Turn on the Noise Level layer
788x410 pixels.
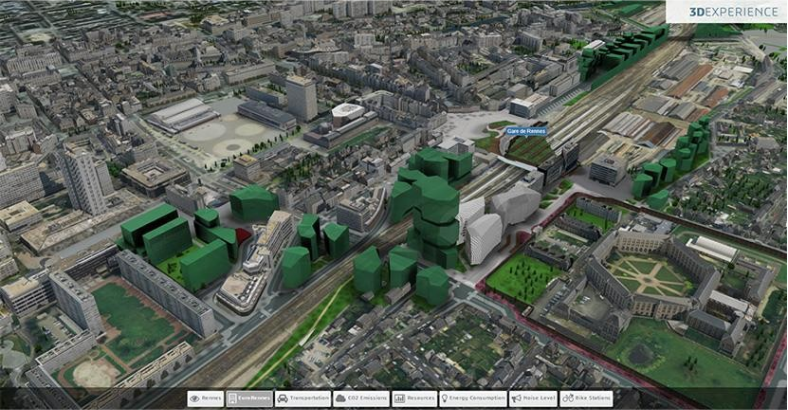tap(533, 398)
